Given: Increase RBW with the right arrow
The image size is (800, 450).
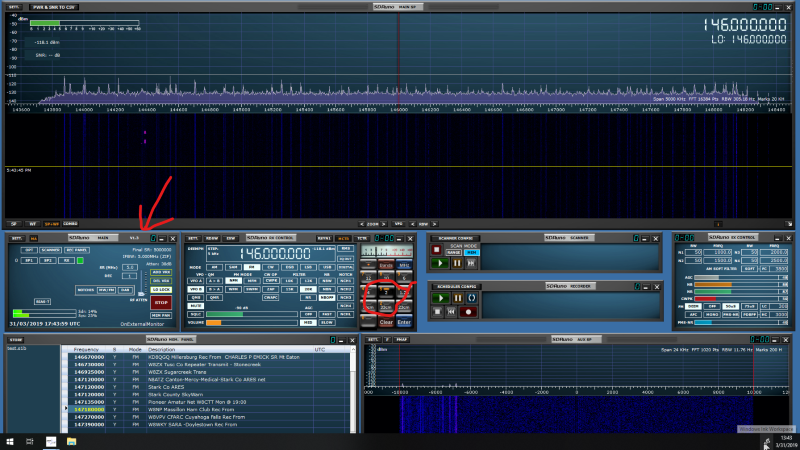Looking at the screenshot, I should point(435,224).
